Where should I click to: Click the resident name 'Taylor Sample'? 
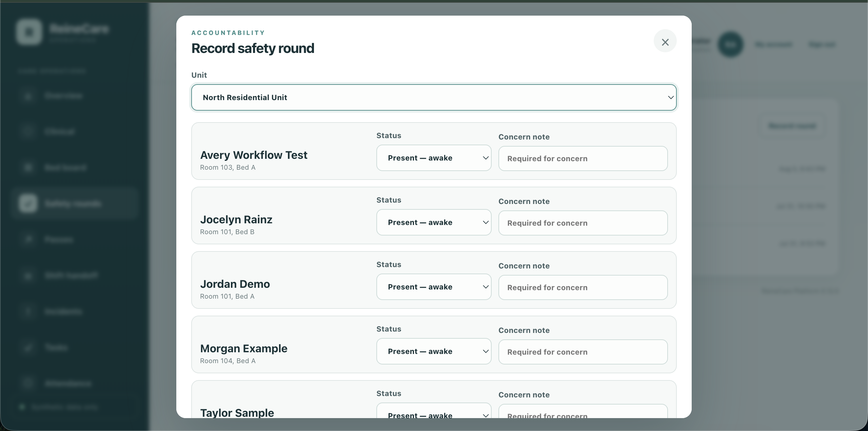tap(237, 412)
